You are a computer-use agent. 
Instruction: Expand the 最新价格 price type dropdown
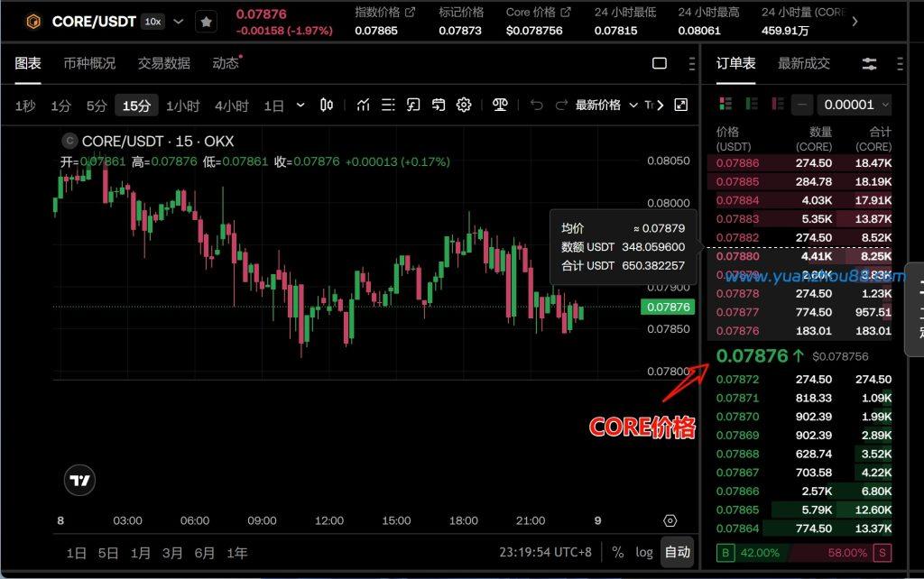pyautogui.click(x=606, y=106)
